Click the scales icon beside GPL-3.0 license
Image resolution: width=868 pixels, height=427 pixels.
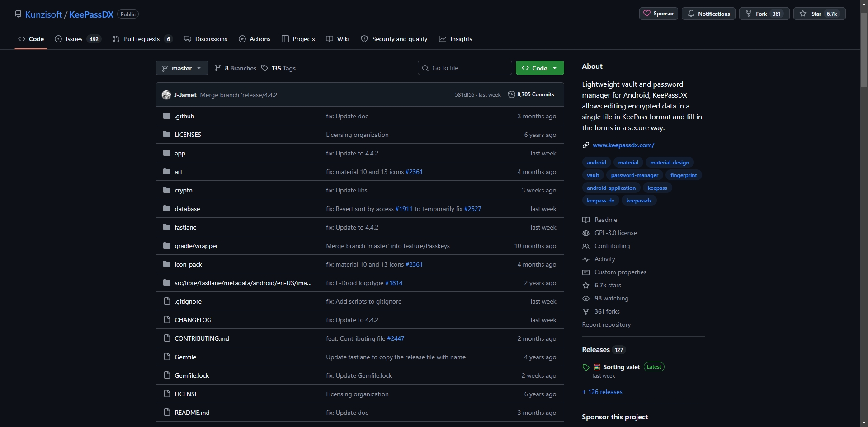(586, 233)
